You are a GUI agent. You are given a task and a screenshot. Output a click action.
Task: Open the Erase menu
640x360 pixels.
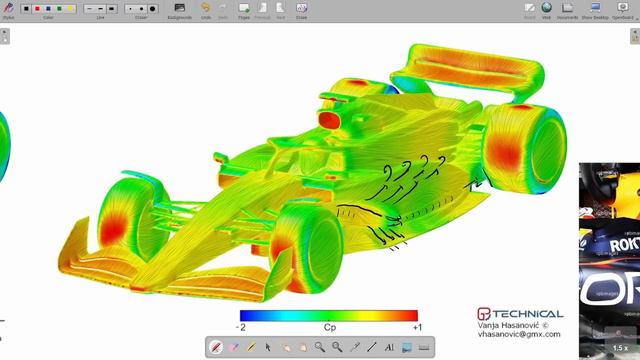[x=301, y=11]
